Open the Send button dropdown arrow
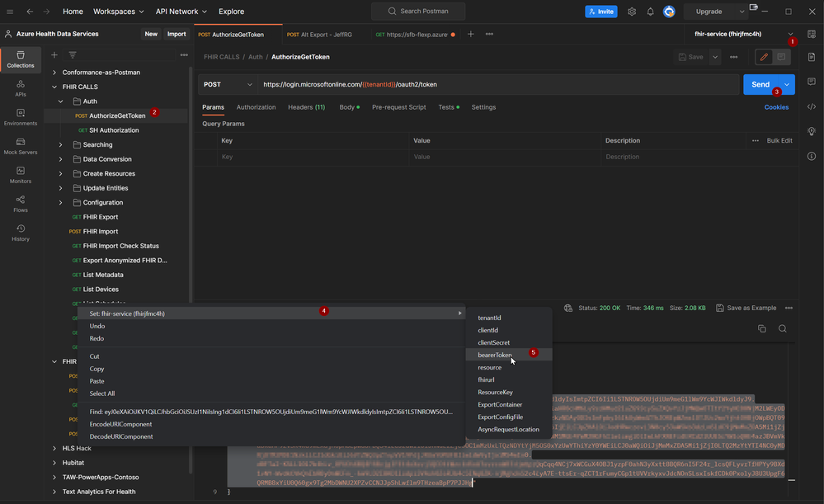 coord(787,85)
